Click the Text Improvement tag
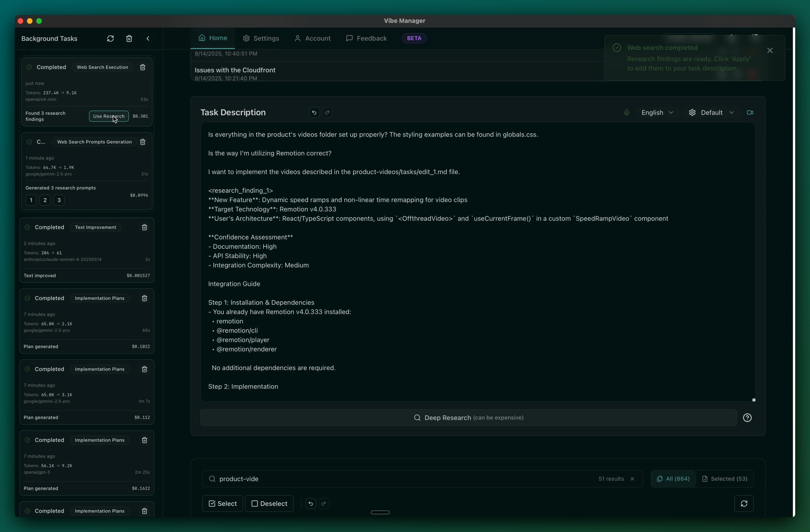This screenshot has width=810, height=532. point(95,227)
